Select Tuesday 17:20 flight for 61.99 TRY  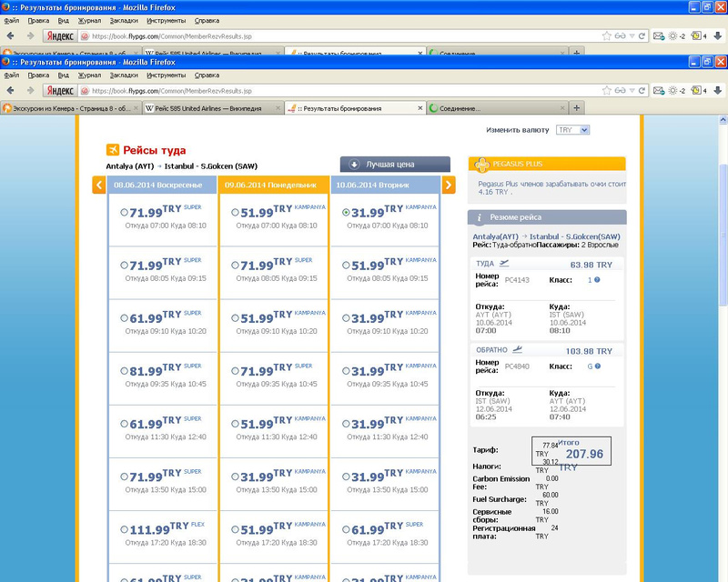click(x=347, y=529)
